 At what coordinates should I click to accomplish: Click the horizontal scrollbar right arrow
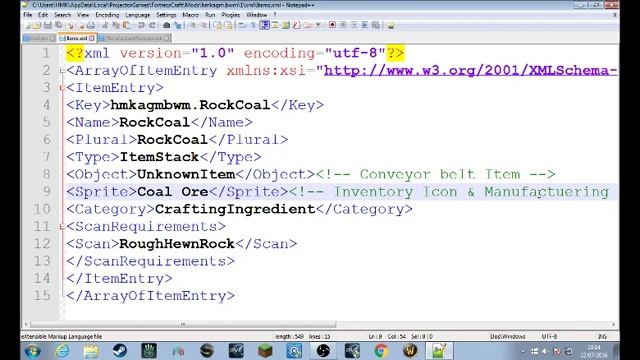coord(614,324)
